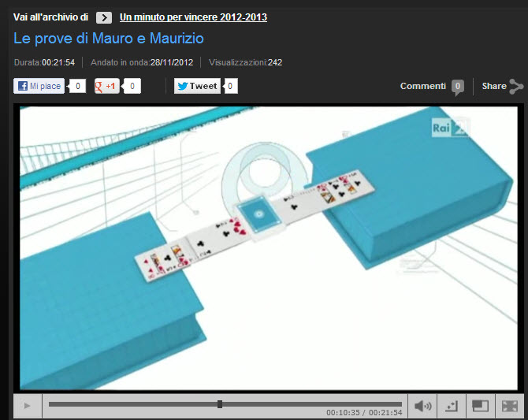Enter fullscreen mode with the rightmost icon
528x420 pixels.
pos(510,406)
